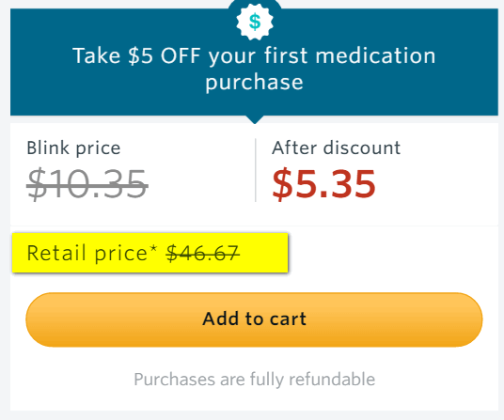Image resolution: width=504 pixels, height=420 pixels.
Task: Click the Add to cart button
Action: 254,319
